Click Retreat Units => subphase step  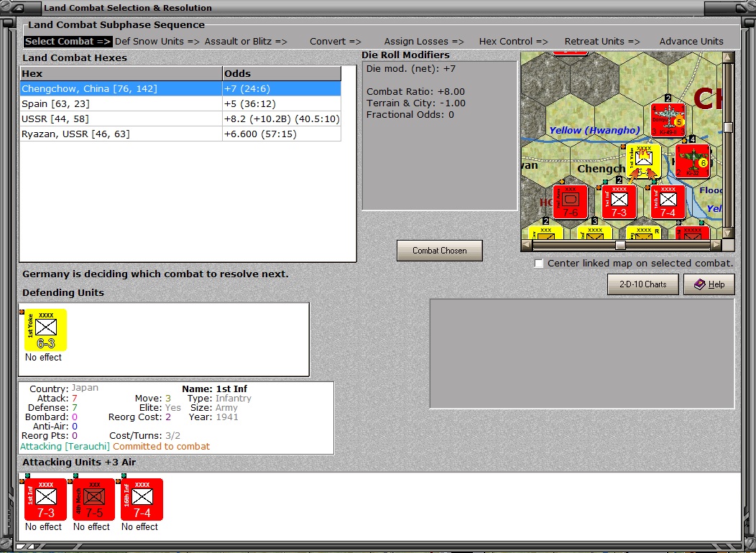click(602, 42)
